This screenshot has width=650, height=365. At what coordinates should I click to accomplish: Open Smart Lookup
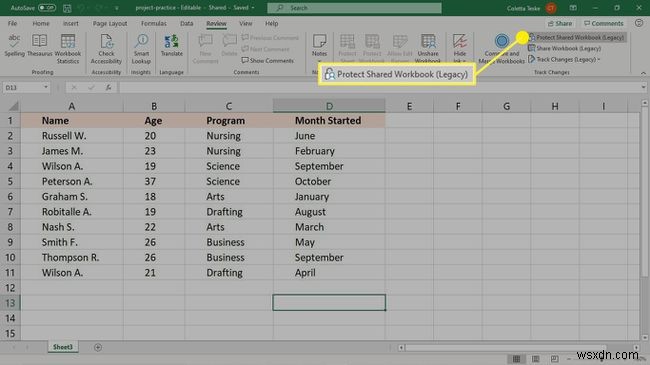(x=141, y=49)
